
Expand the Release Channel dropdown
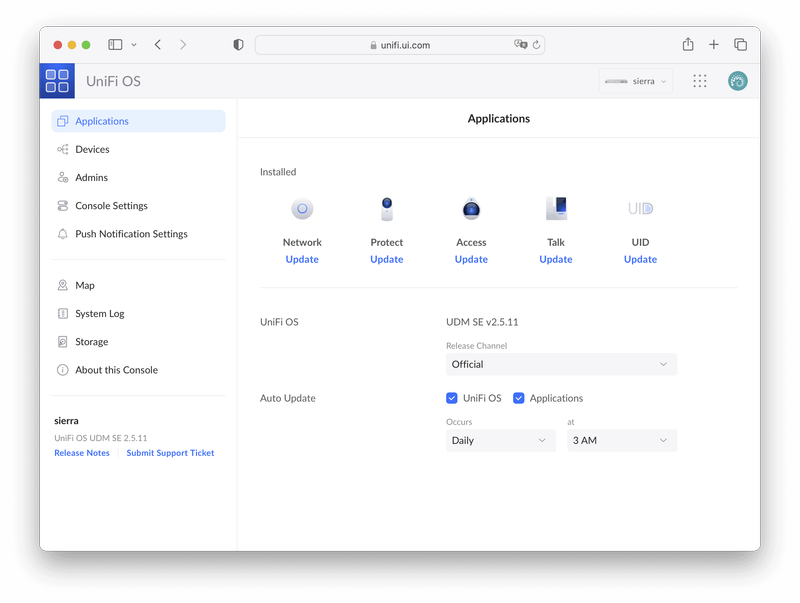pyautogui.click(x=561, y=365)
